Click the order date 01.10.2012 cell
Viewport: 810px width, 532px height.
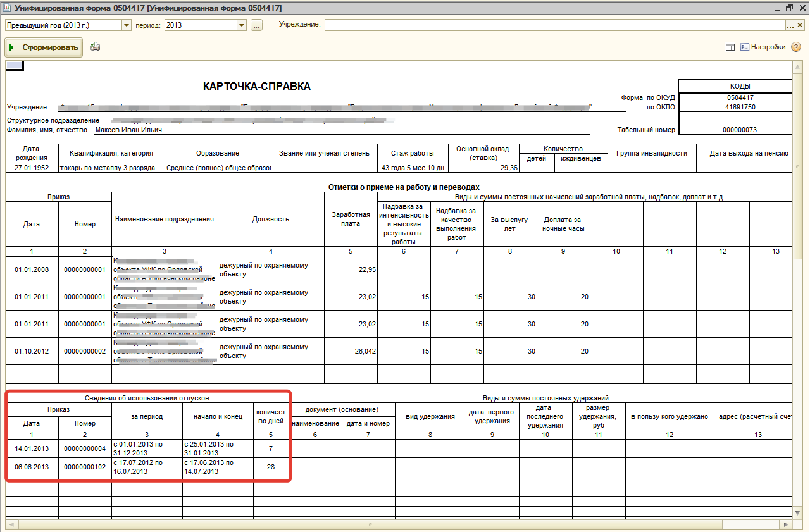point(32,351)
